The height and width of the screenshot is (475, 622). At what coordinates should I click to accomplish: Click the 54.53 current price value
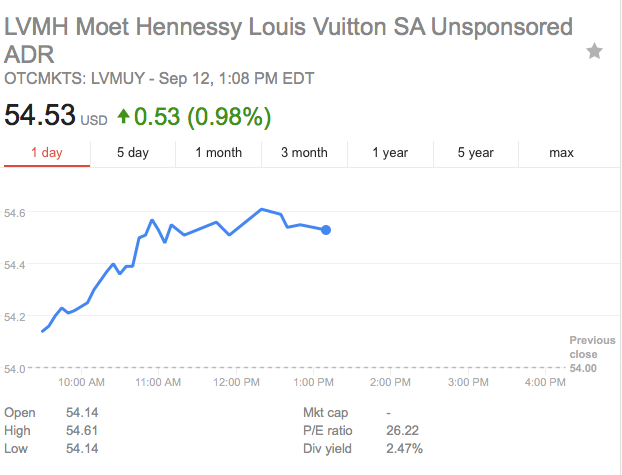tap(40, 115)
